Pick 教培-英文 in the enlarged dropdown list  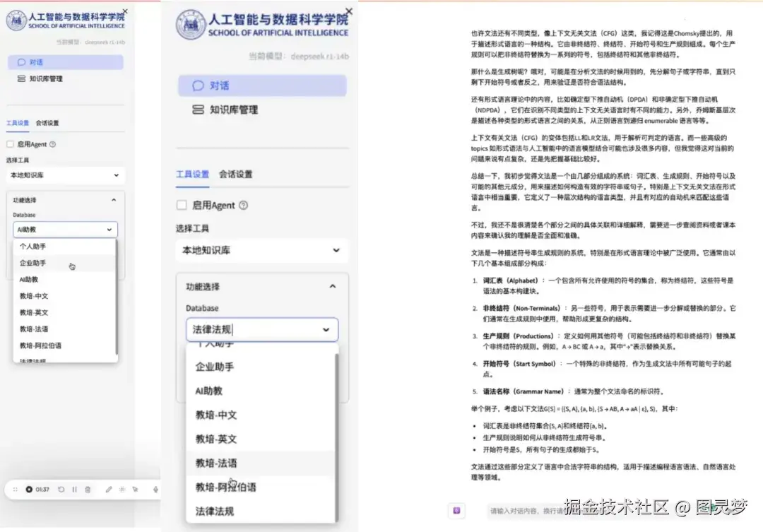[260, 439]
